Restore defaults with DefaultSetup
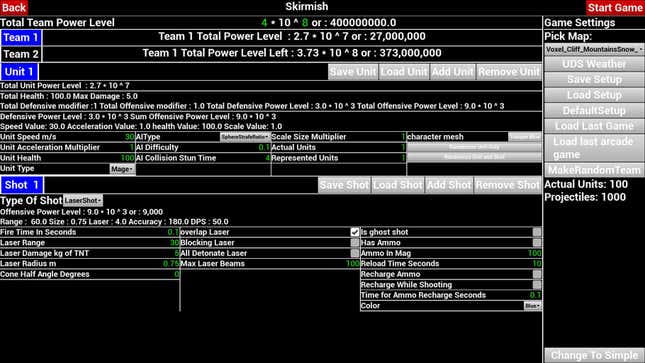645x363 pixels. click(594, 111)
